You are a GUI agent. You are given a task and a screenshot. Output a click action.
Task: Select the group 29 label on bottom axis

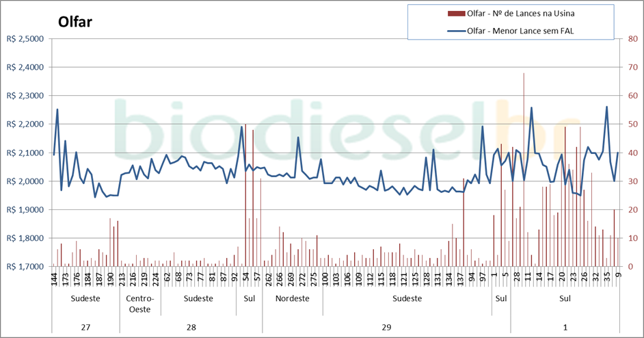386,327
